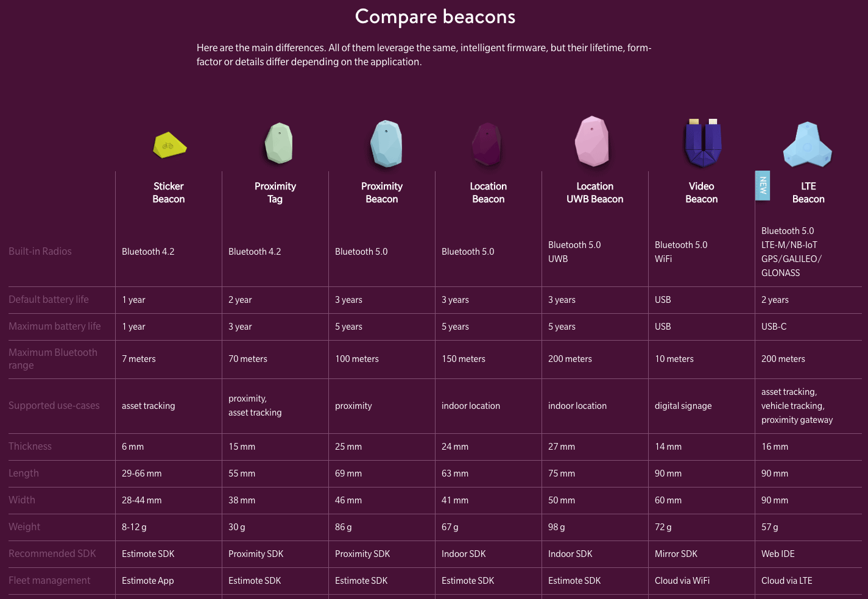The height and width of the screenshot is (599, 868).
Task: Select the Supported use-cases row label
Action: click(54, 405)
